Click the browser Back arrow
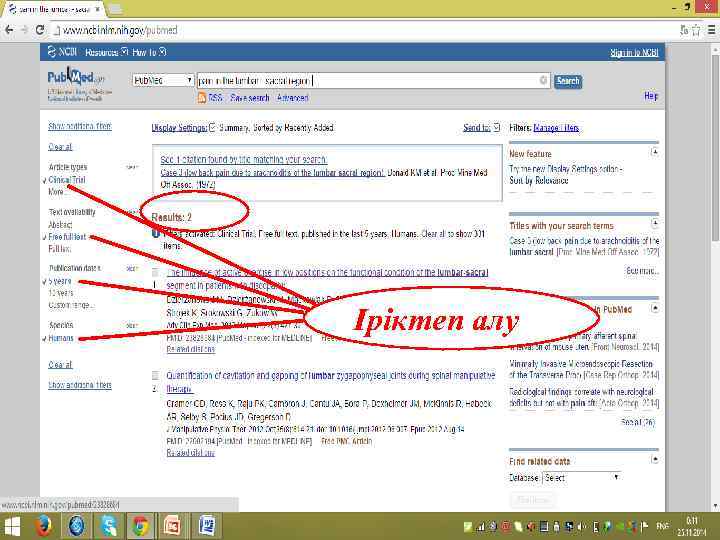This screenshot has height=540, width=720. tap(9, 30)
